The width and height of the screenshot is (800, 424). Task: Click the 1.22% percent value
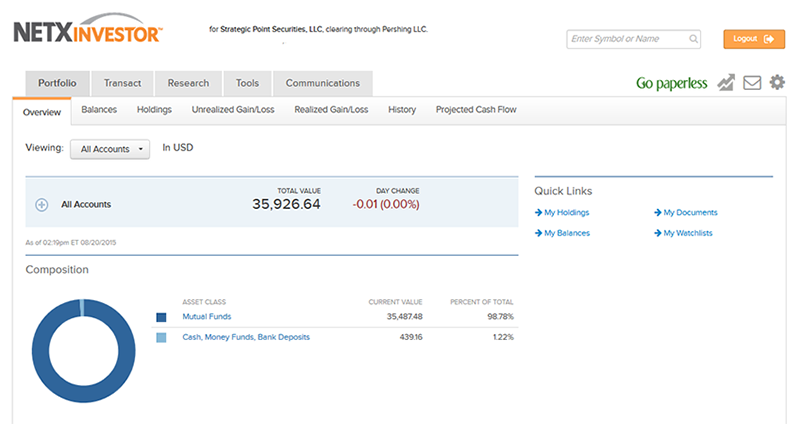503,337
